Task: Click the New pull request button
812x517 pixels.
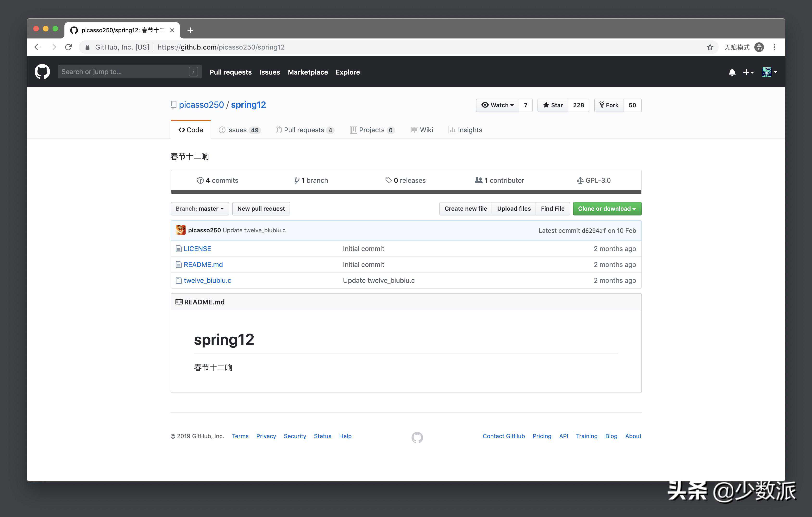Action: [261, 209]
